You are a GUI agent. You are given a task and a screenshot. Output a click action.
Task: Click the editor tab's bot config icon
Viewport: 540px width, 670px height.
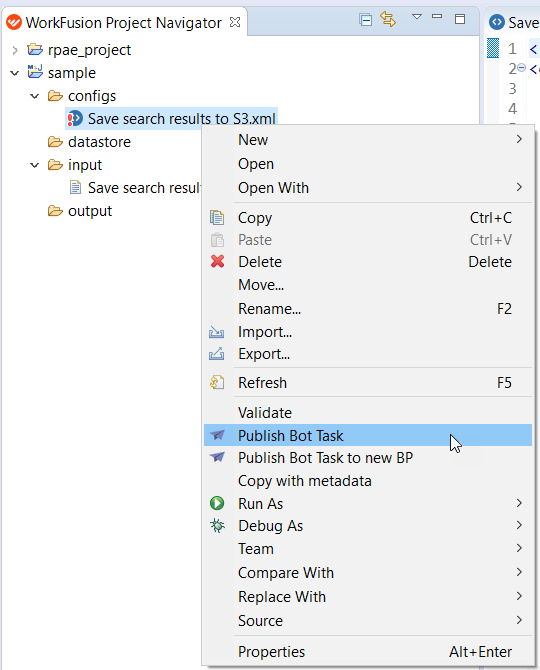coord(497,22)
